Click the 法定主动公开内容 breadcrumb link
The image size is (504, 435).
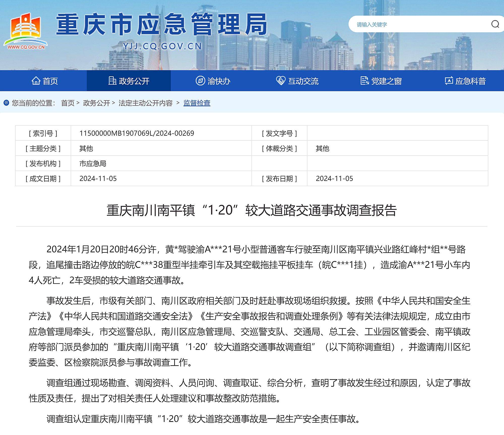coord(146,103)
